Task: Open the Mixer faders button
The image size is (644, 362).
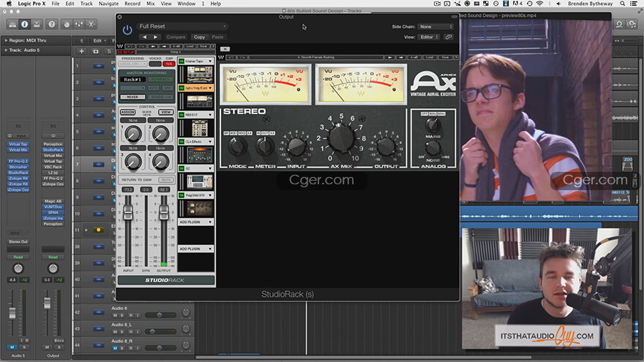Action: tap(79, 25)
